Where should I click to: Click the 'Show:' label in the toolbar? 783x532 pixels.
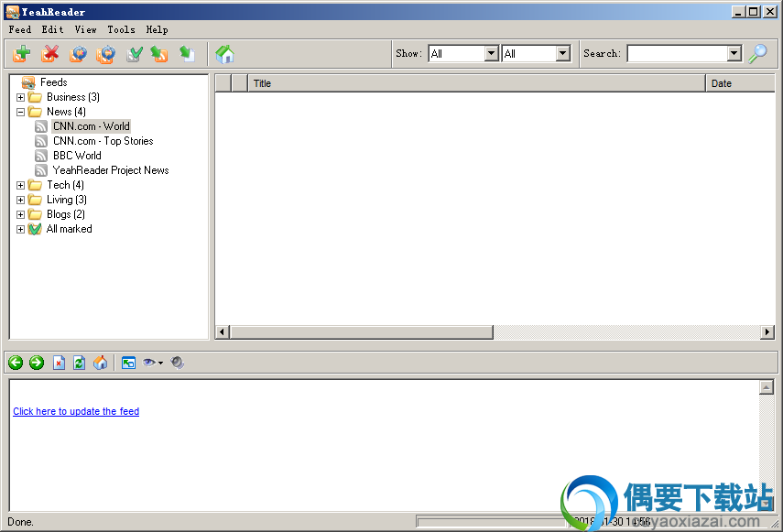(408, 53)
